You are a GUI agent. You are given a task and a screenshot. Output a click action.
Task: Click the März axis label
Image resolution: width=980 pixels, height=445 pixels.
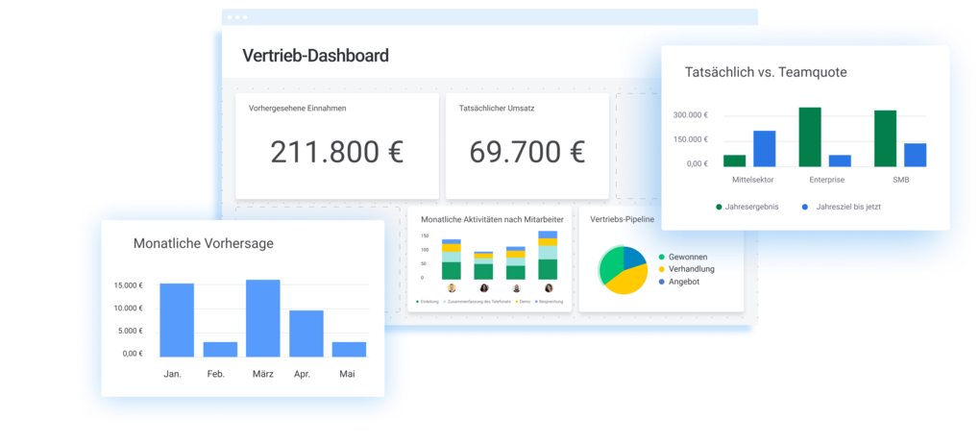[263, 375]
